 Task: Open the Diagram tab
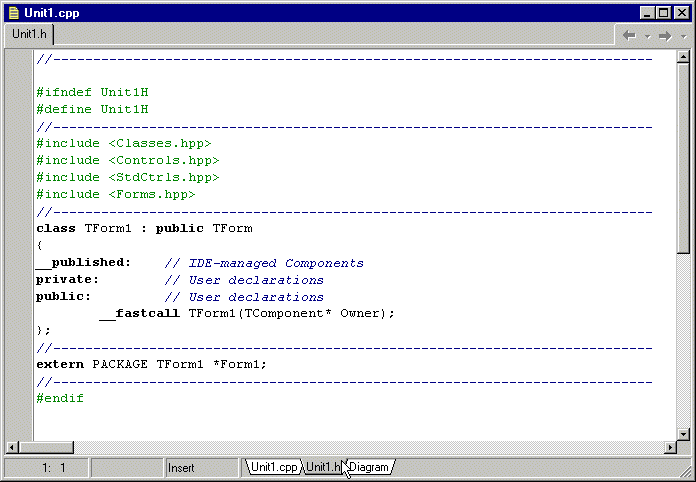[x=369, y=467]
